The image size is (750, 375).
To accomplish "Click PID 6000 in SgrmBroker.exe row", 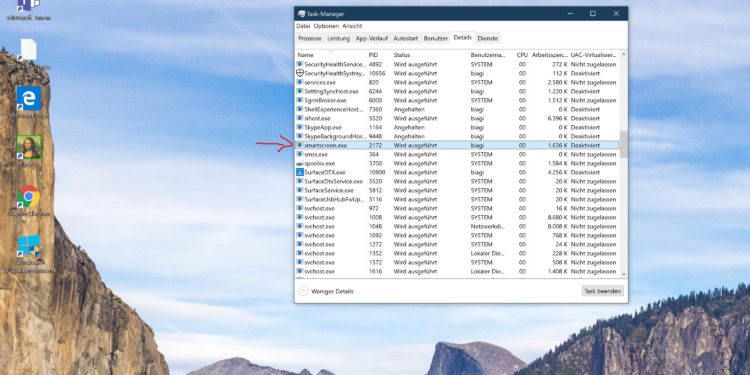I will coord(375,100).
